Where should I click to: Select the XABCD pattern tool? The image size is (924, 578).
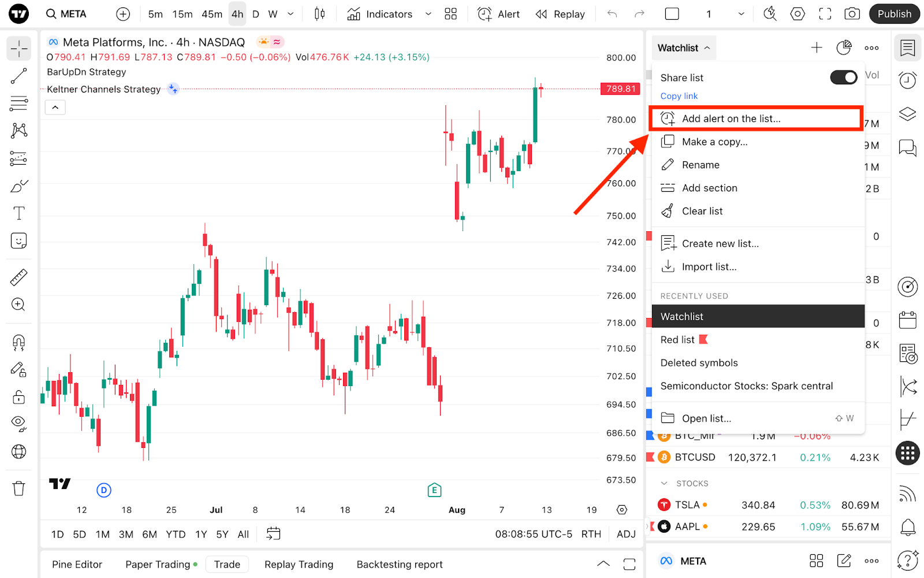coord(18,131)
